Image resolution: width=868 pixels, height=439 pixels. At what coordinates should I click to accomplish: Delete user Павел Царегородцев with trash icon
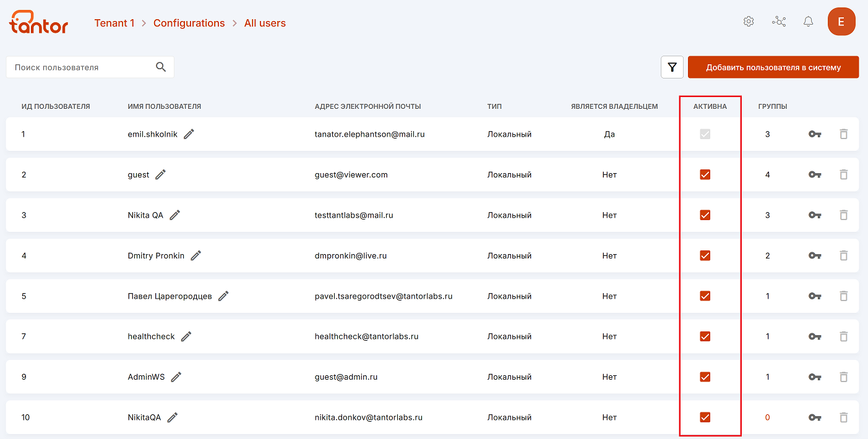pyautogui.click(x=843, y=296)
